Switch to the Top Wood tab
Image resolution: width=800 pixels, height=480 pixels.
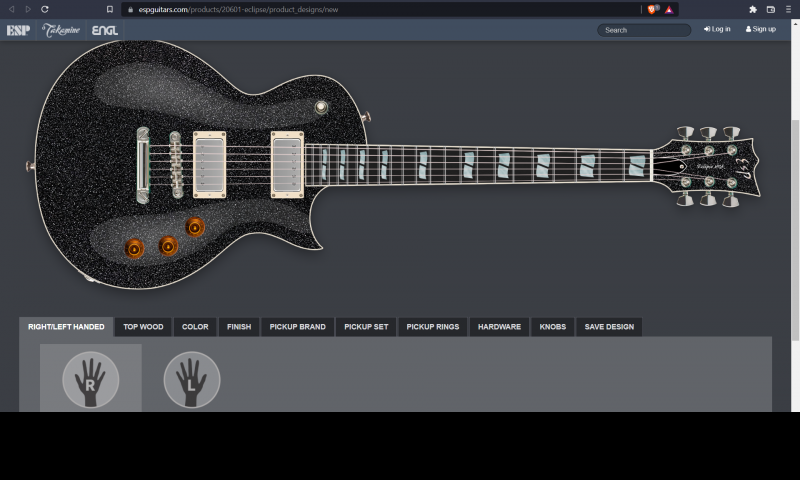143,327
